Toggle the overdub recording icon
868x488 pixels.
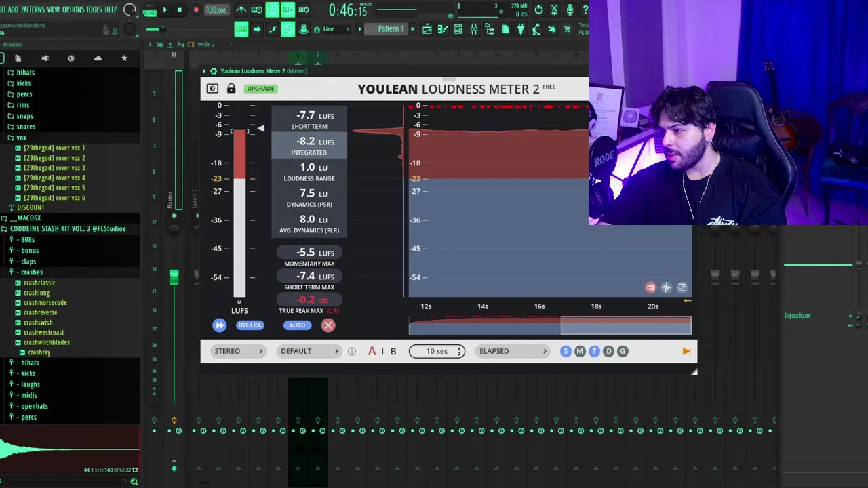click(288, 9)
